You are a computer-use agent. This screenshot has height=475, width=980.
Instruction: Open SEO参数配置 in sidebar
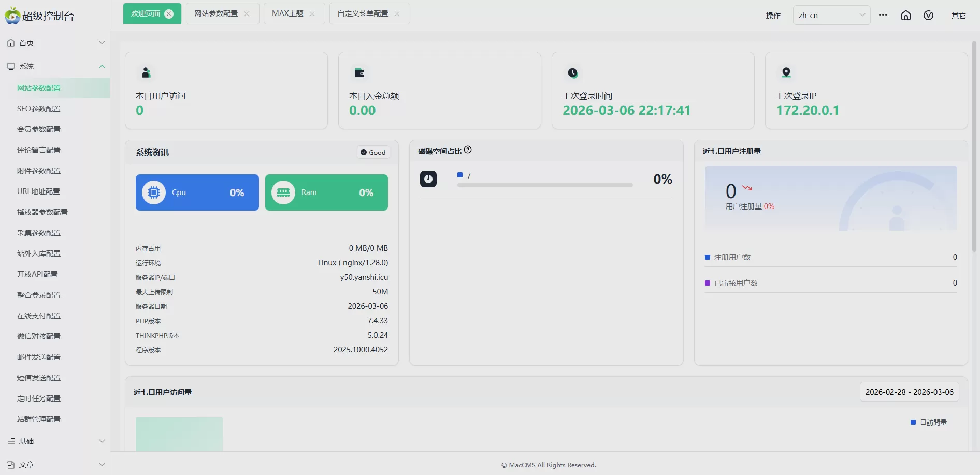click(39, 109)
